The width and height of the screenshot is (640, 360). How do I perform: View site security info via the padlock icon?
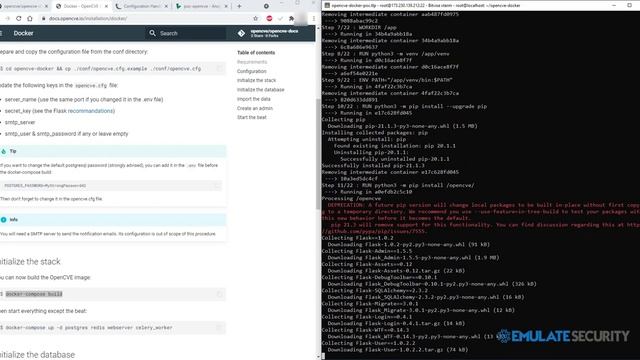(43, 18)
